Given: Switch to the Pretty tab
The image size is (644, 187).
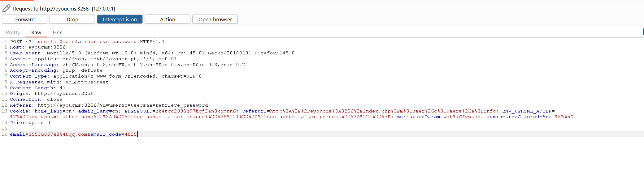Looking at the screenshot, I should (x=13, y=32).
